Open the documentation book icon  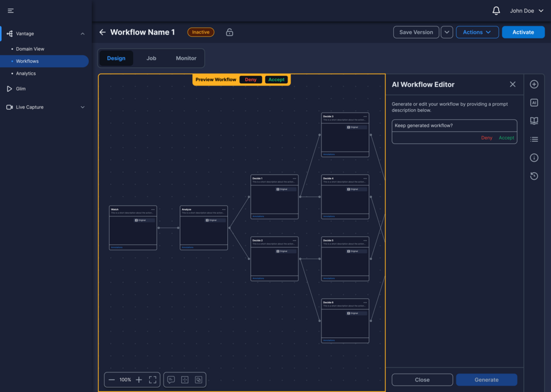[534, 121]
